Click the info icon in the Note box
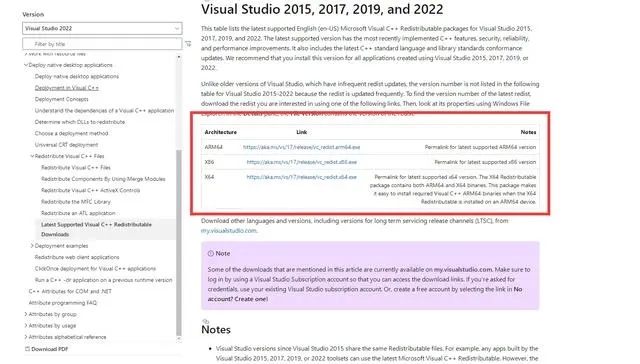 [x=211, y=253]
